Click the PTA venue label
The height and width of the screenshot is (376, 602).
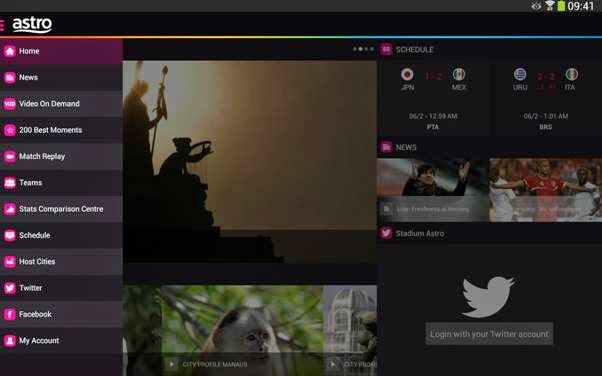(433, 127)
